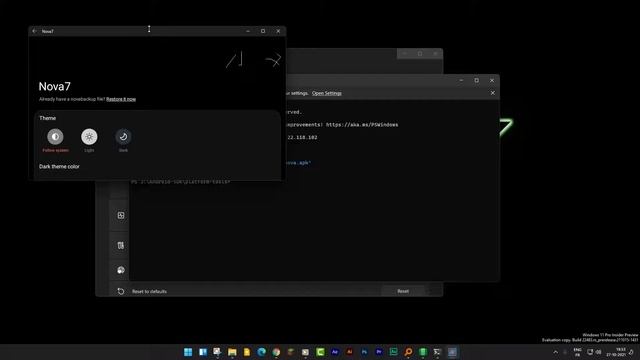Launch Google Chrome from the taskbar
This screenshot has width=640, height=360.
(276, 352)
